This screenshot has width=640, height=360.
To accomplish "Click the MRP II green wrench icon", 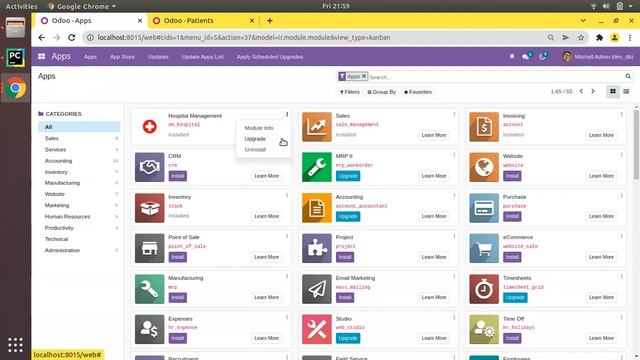I will (x=317, y=167).
